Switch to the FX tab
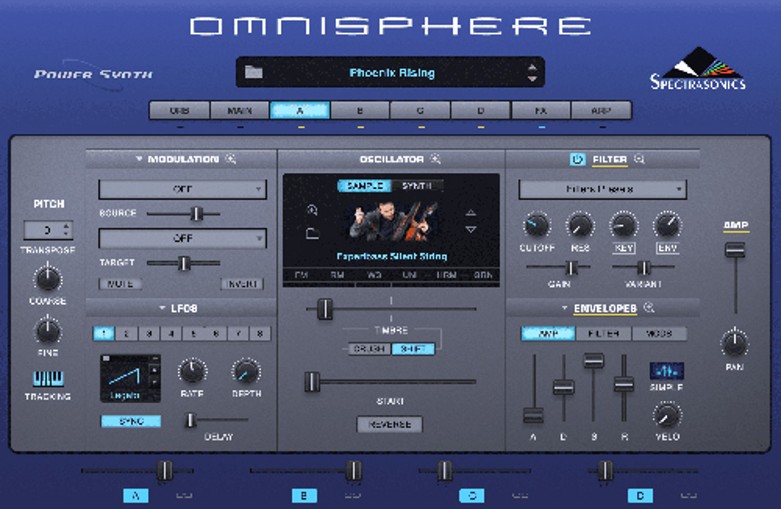 [x=540, y=110]
